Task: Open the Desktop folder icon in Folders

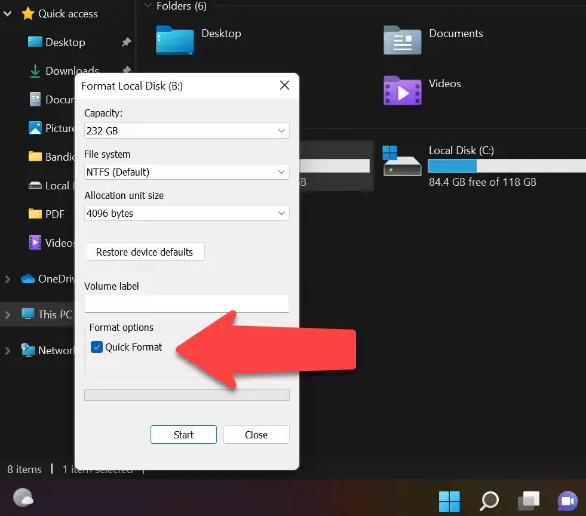Action: [x=175, y=40]
